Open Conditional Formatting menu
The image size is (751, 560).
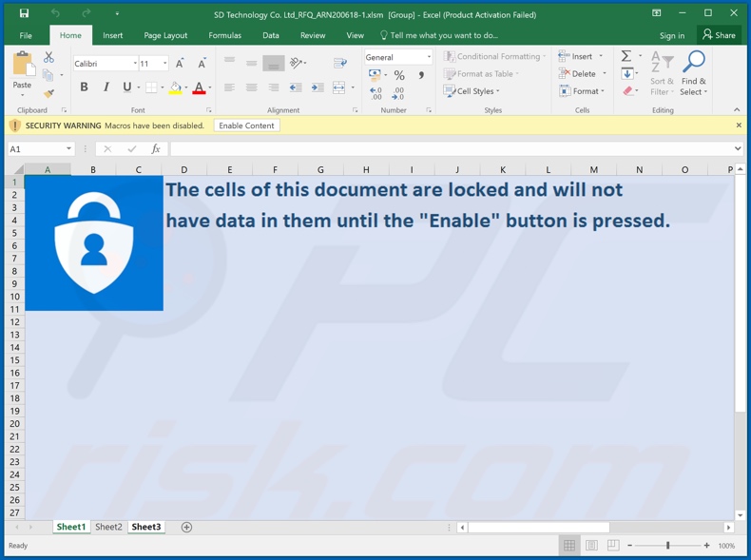(494, 56)
